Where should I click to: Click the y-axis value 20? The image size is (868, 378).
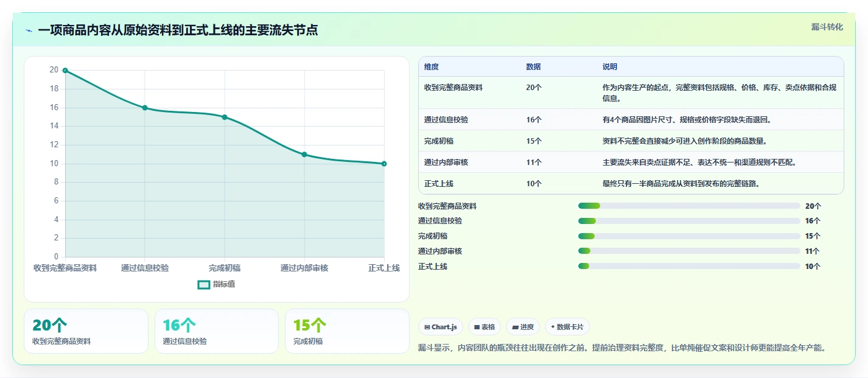click(54, 71)
